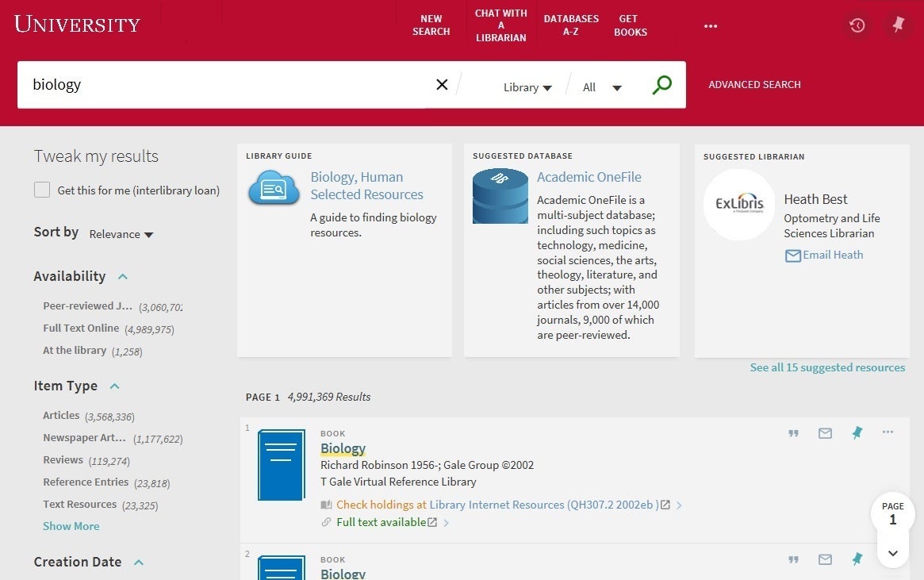Viewport: 924px width, 580px height.
Task: Click the green search magnifier icon
Action: [661, 85]
